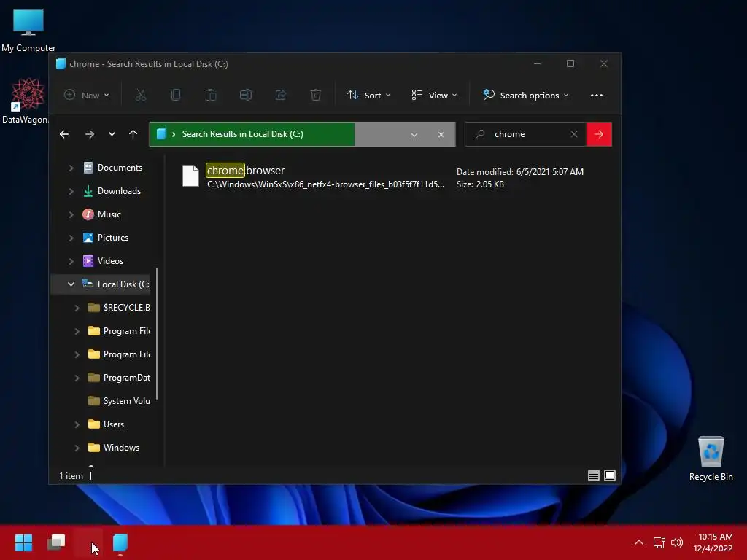Select the Recycle Bin desktop icon
The height and width of the screenshot is (560, 747).
coord(711,459)
